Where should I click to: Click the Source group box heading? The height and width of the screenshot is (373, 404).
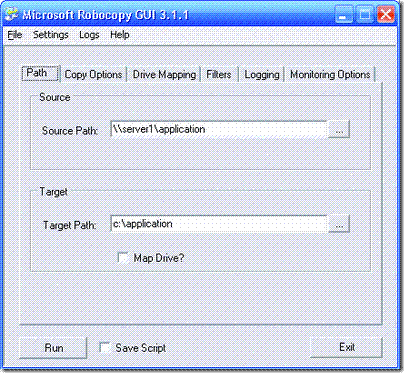tap(55, 97)
